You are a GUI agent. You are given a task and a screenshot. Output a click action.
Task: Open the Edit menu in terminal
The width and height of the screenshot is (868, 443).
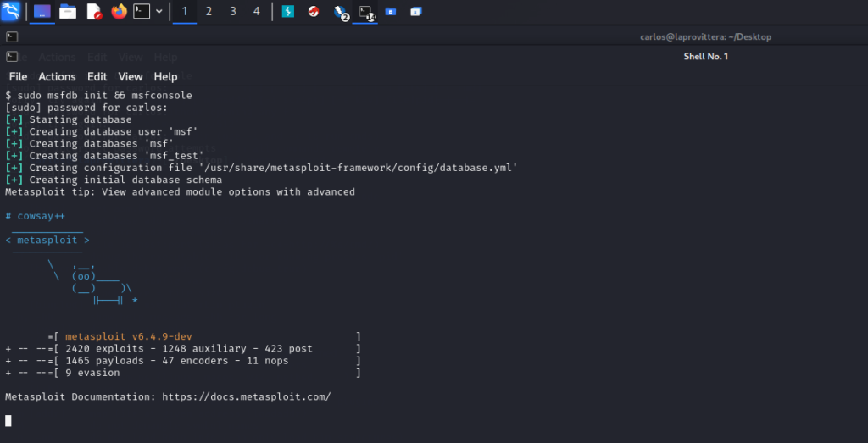(97, 77)
